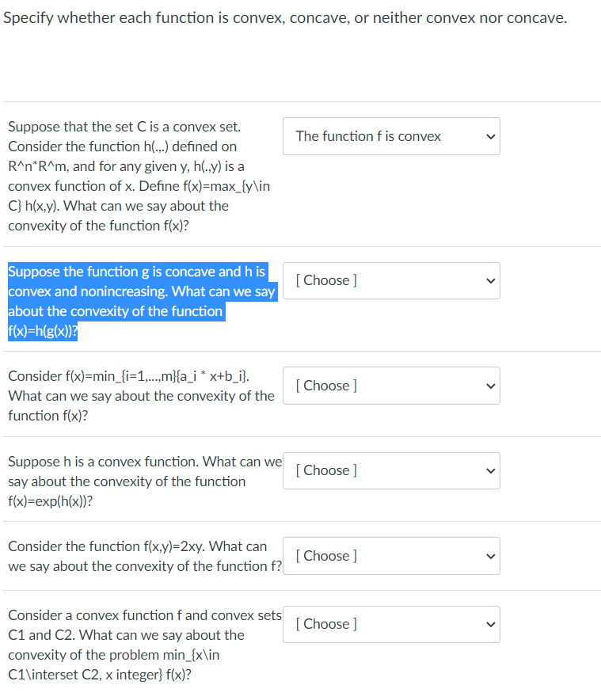Open the Choose dropdown for the constrained minimization question
Viewport: 601px width, 700px height.
pyautogui.click(x=391, y=624)
